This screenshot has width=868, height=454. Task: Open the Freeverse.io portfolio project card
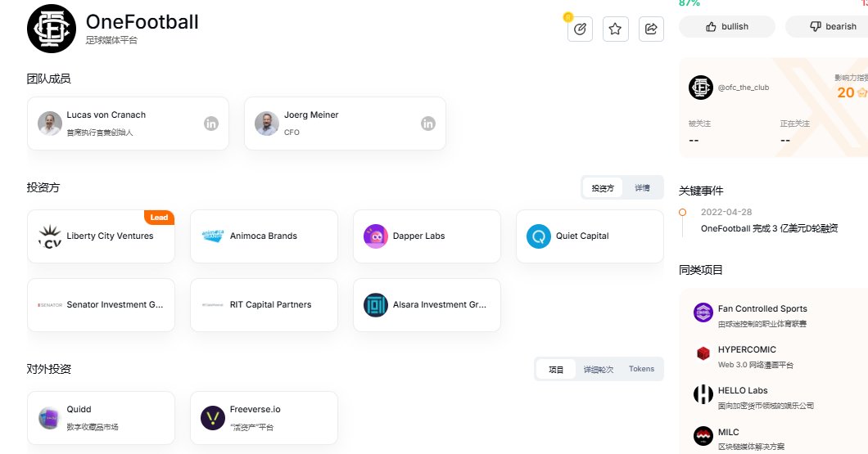(x=264, y=418)
